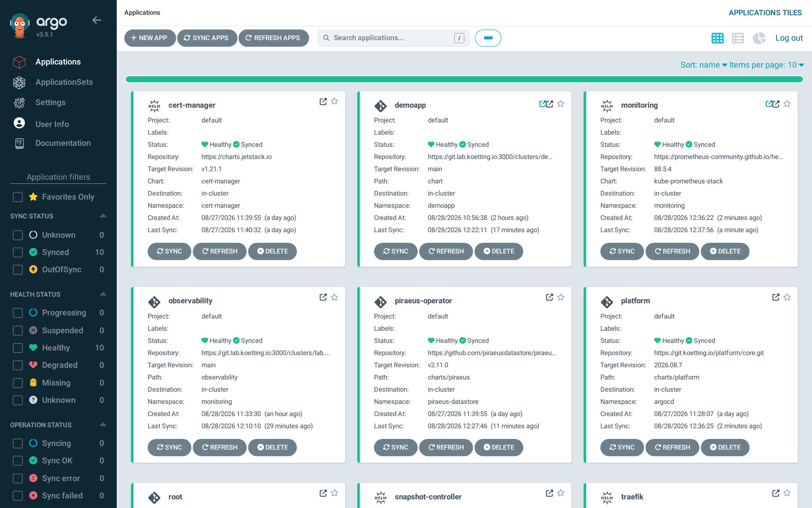
Task: Favorite the monitoring app star
Action: click(x=787, y=104)
